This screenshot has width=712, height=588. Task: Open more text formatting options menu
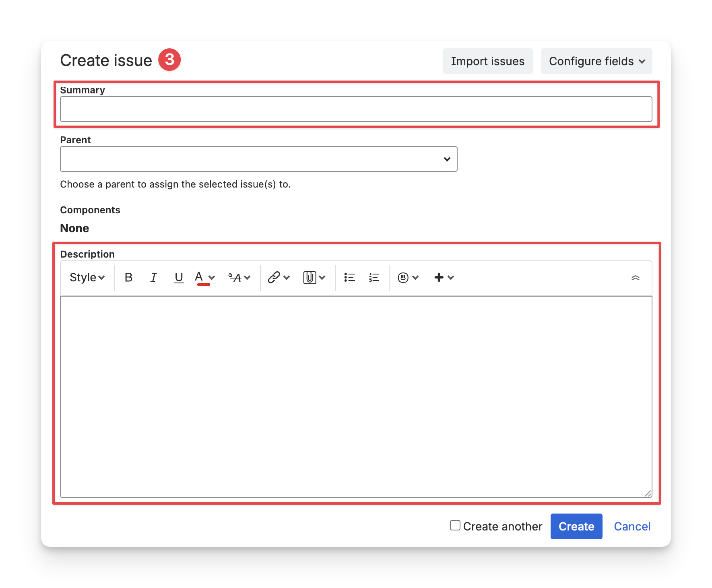(x=239, y=277)
